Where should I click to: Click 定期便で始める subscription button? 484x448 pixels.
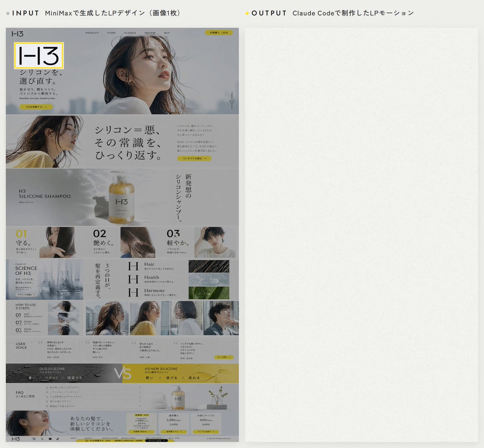142,431
